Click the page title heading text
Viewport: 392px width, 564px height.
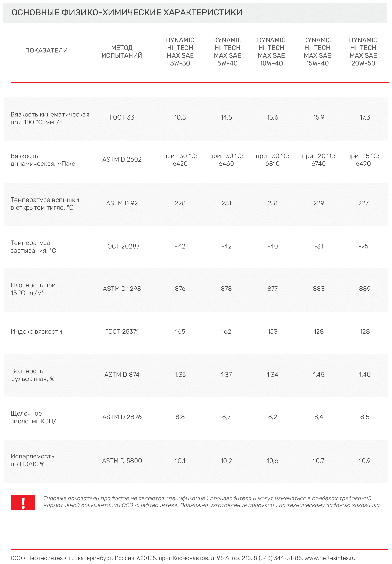[x=127, y=12]
